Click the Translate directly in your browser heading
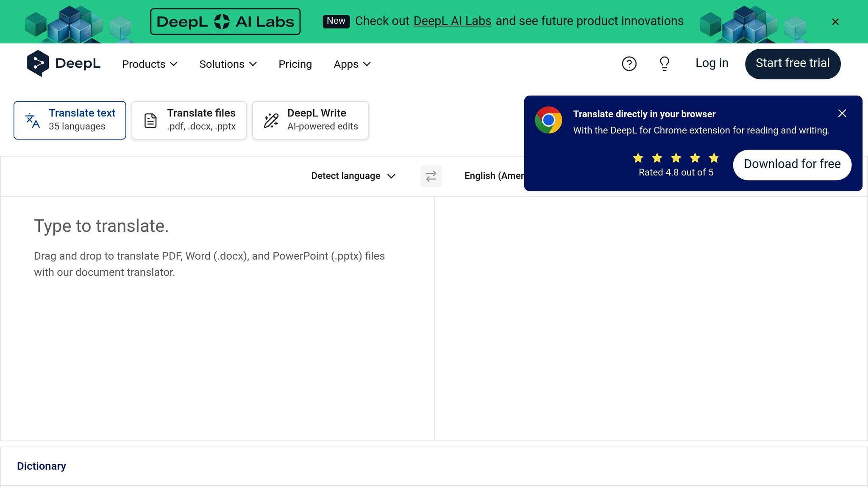This screenshot has width=868, height=488. pos(644,114)
